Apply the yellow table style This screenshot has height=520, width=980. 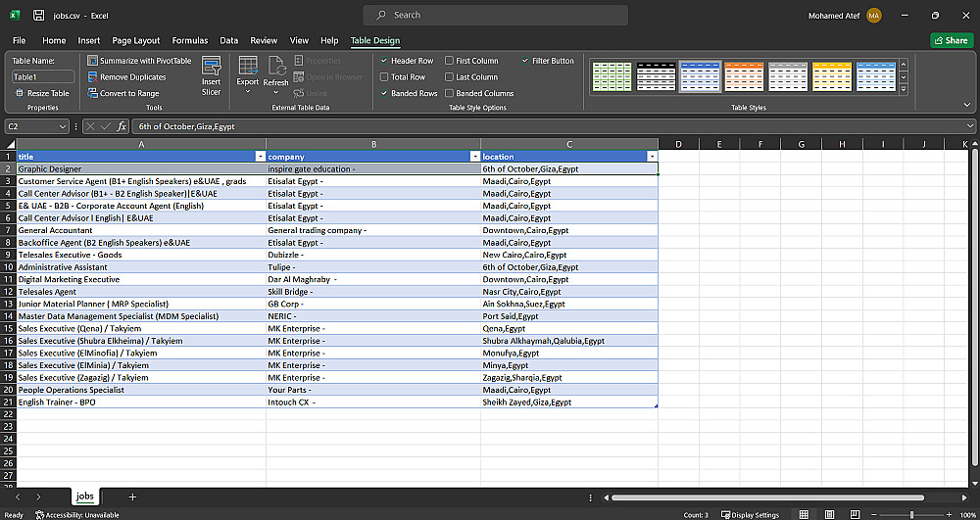(x=831, y=76)
